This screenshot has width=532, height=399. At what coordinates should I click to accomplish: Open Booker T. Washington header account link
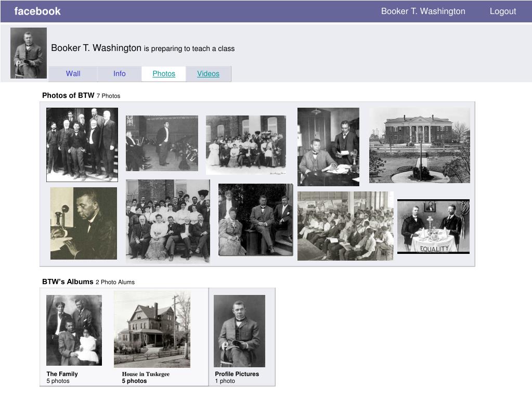(423, 11)
